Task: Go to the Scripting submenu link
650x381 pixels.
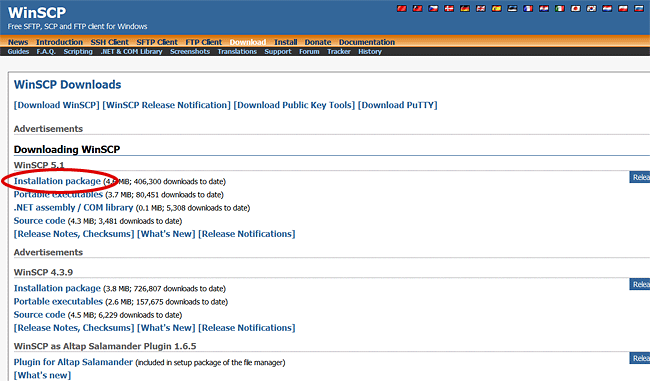Action: pos(78,51)
